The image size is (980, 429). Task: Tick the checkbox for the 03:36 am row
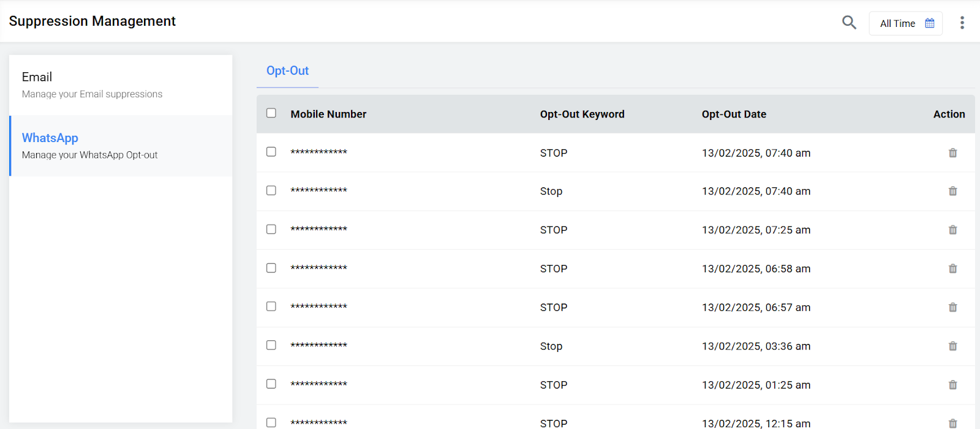click(x=271, y=345)
